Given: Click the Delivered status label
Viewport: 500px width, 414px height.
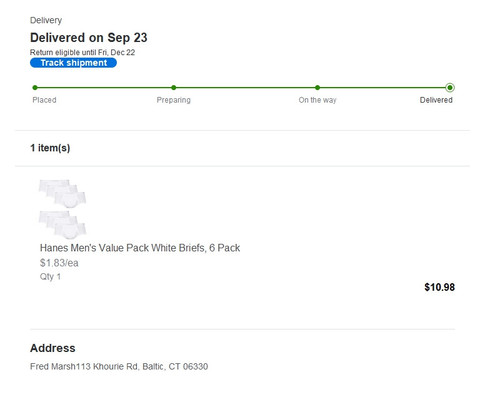Looking at the screenshot, I should pyautogui.click(x=436, y=100).
